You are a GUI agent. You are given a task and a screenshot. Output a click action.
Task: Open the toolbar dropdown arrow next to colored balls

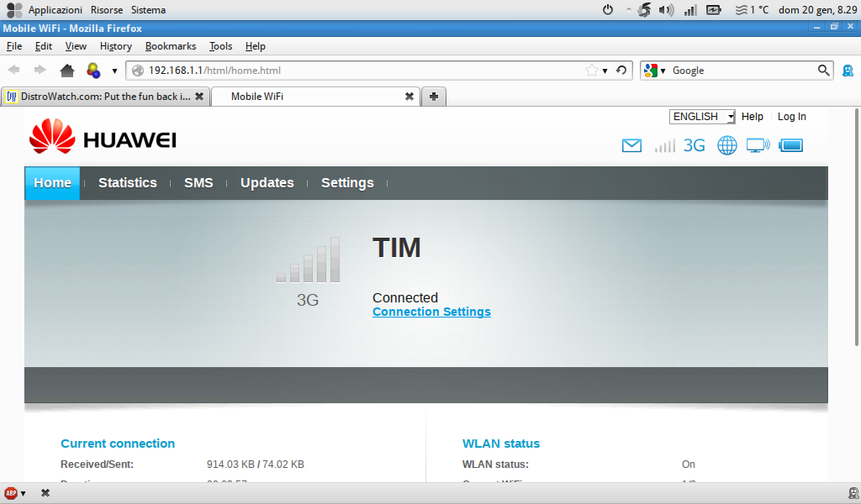pyautogui.click(x=114, y=71)
